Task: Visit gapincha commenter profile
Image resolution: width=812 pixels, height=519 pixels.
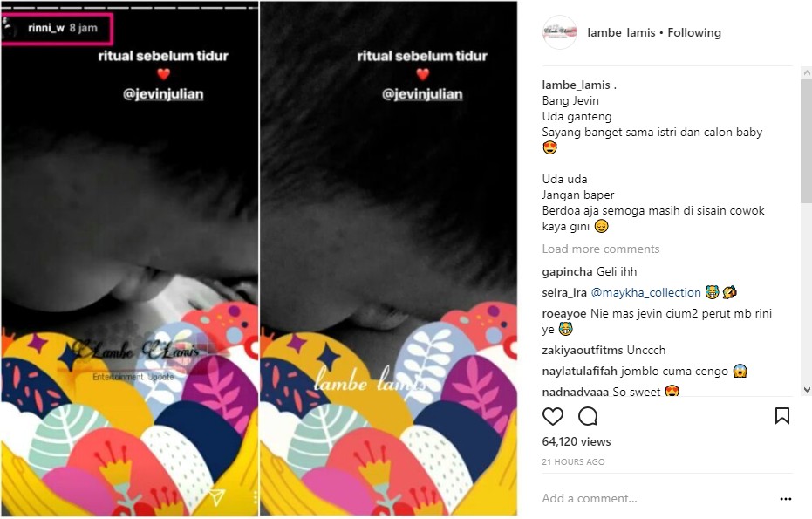Action: [x=567, y=272]
